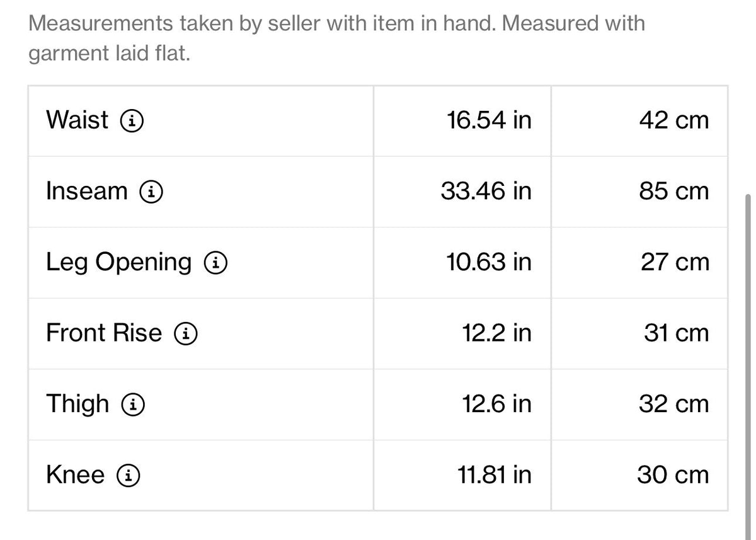Select the 33.46 in inseam value
The width and height of the screenshot is (756, 540).
coord(486,191)
